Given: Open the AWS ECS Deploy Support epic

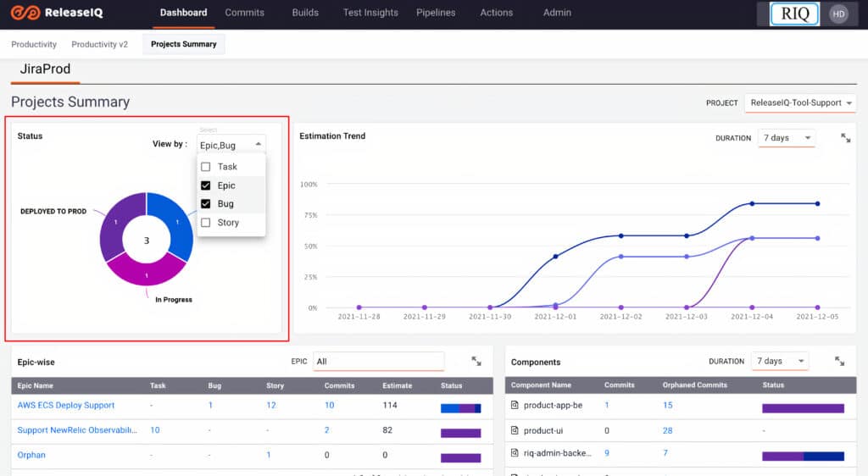Looking at the screenshot, I should (x=66, y=405).
